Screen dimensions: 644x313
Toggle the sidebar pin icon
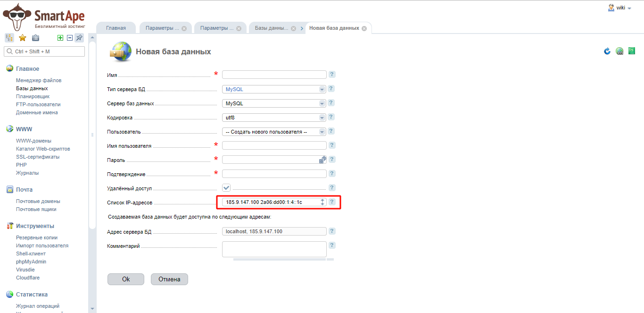(79, 38)
